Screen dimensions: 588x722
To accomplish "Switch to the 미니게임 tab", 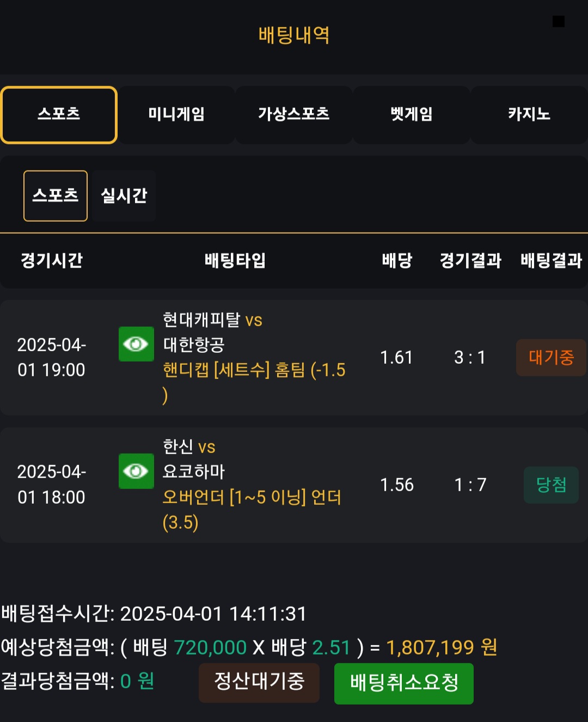I will (176, 115).
